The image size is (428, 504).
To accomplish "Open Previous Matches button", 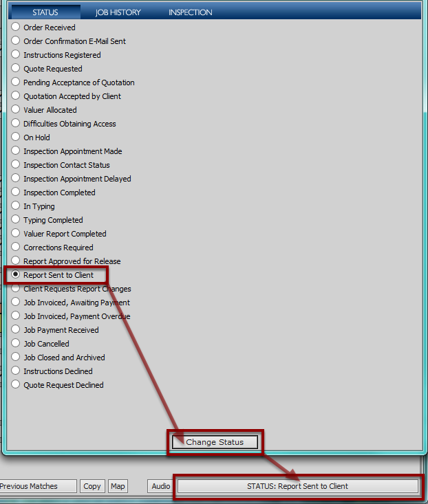I will coord(38,486).
